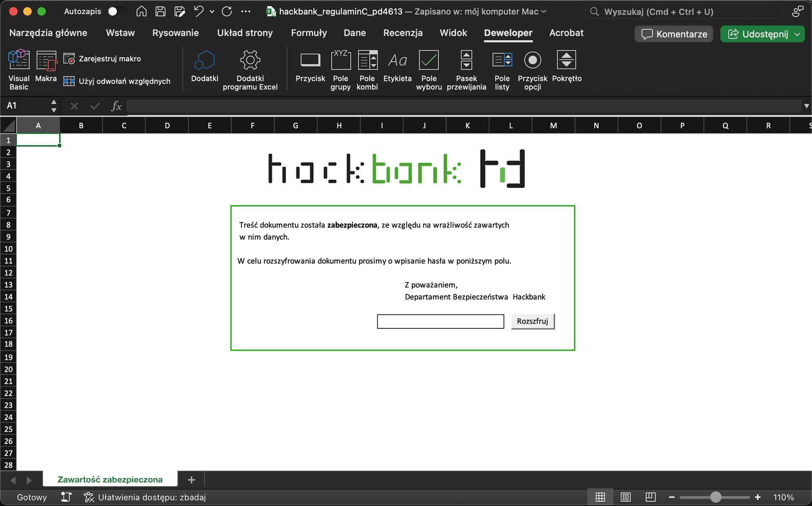Screen dimensions: 812x506
Task: Open the Komentarze pane button
Action: [674, 34]
